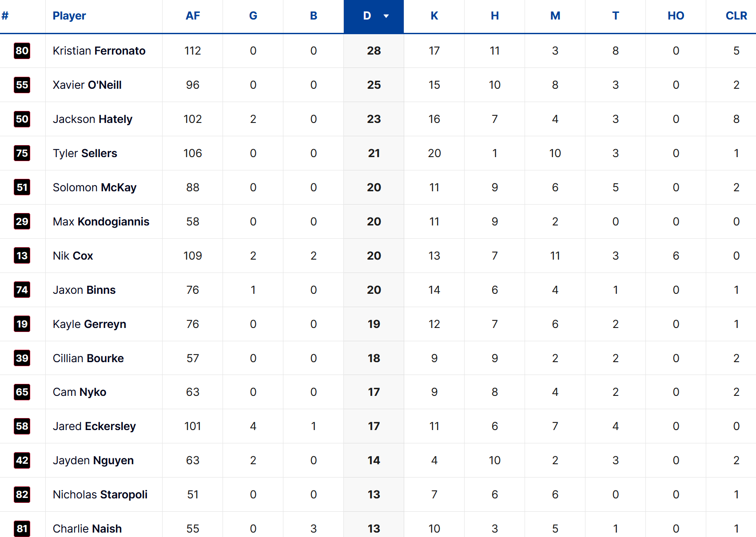Sort by the HO column header
This screenshot has width=756, height=537.
click(676, 16)
